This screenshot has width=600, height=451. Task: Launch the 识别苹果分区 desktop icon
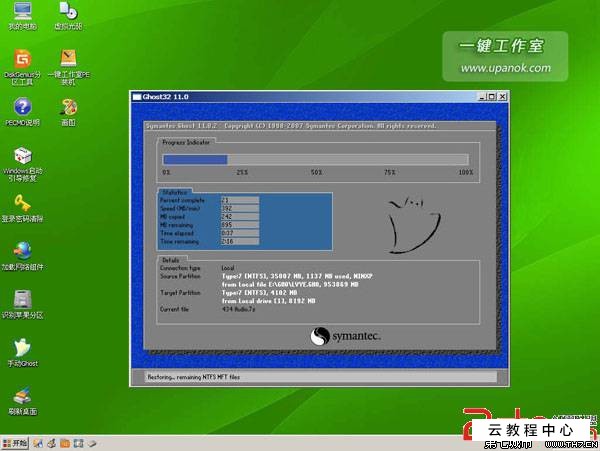click(21, 299)
